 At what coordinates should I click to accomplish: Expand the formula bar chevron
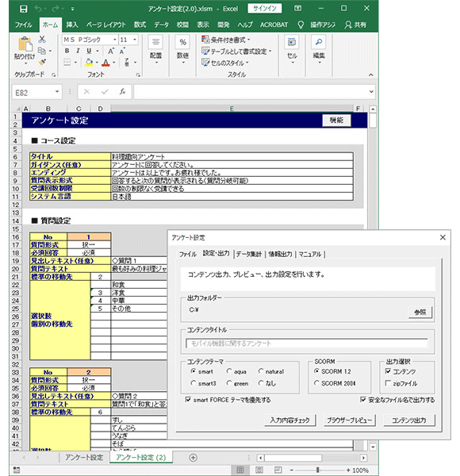[x=371, y=92]
